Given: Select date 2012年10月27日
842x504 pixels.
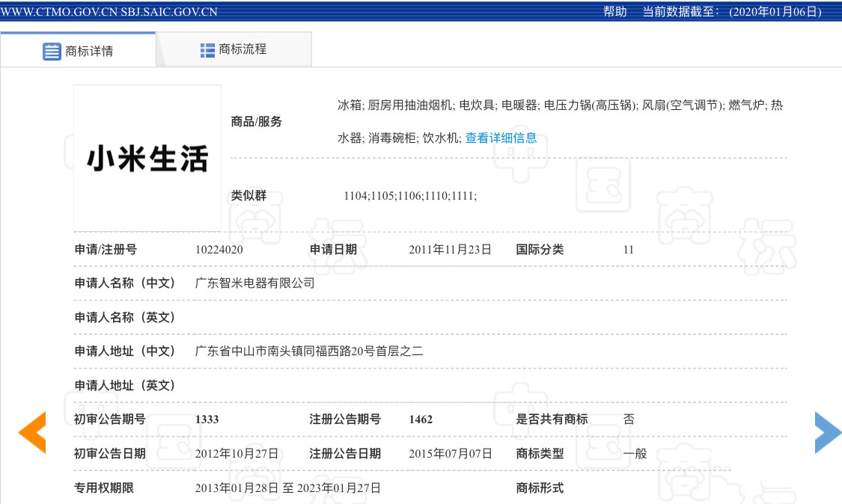Looking at the screenshot, I should point(237,454).
